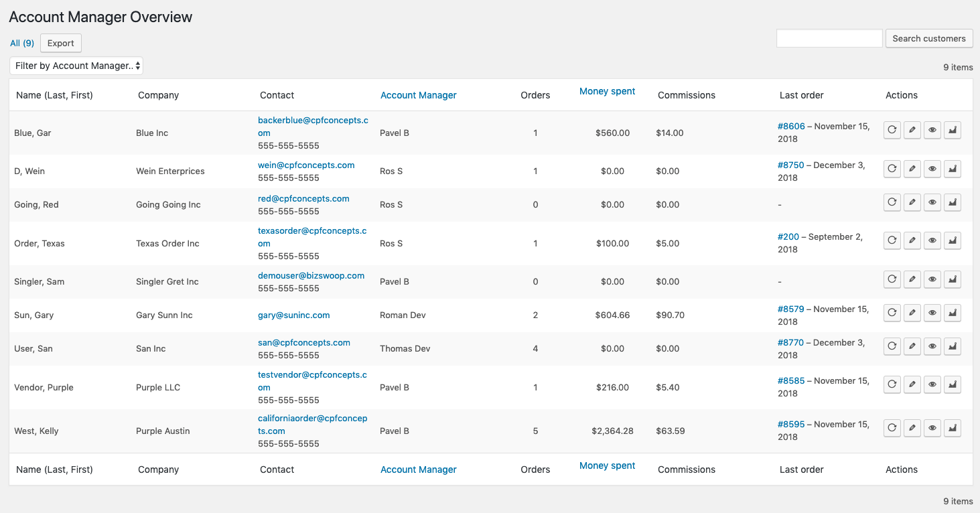Open order #8750 link

[x=791, y=165]
